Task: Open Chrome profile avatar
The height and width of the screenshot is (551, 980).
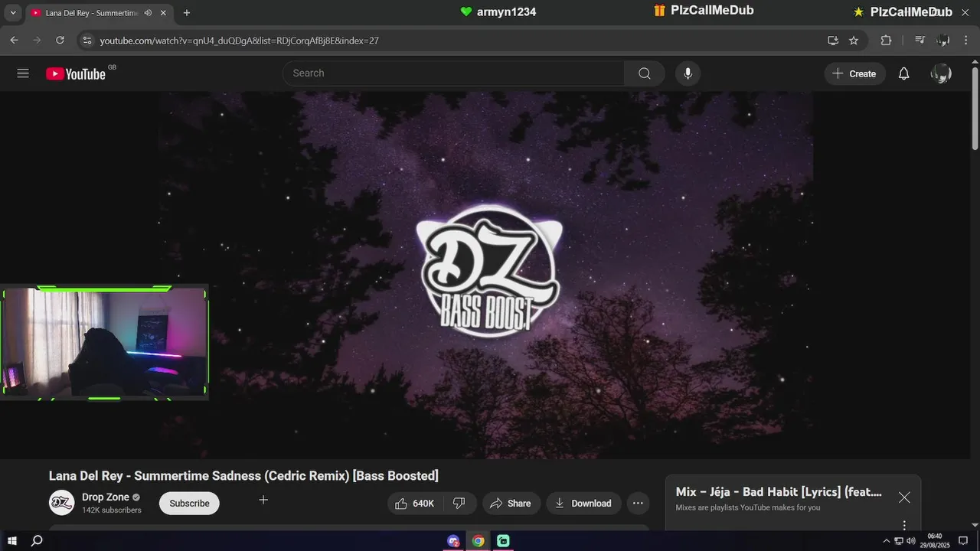Action: click(942, 41)
